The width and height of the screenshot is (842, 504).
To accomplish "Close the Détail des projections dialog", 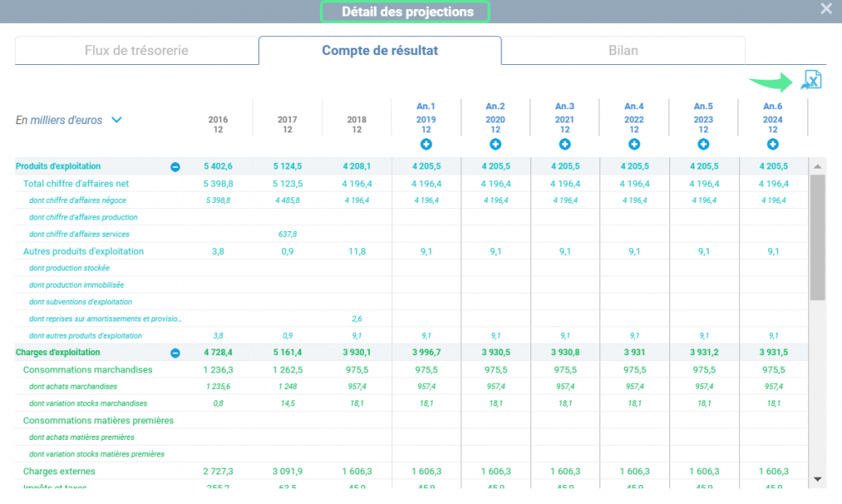I will coord(826,8).
